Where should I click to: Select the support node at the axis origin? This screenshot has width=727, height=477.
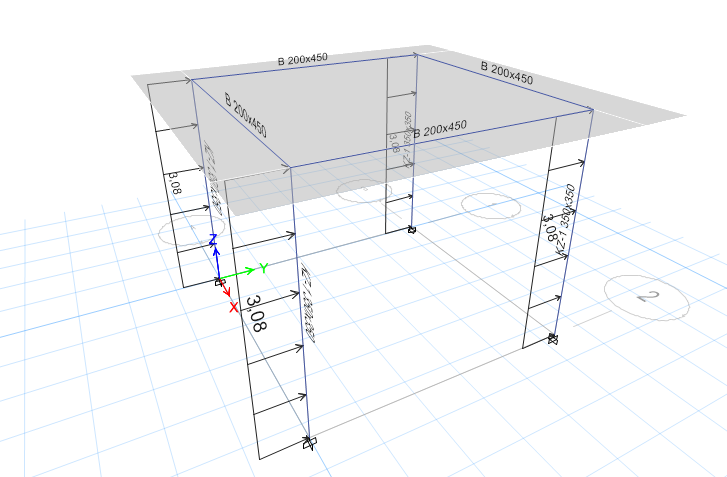click(218, 281)
